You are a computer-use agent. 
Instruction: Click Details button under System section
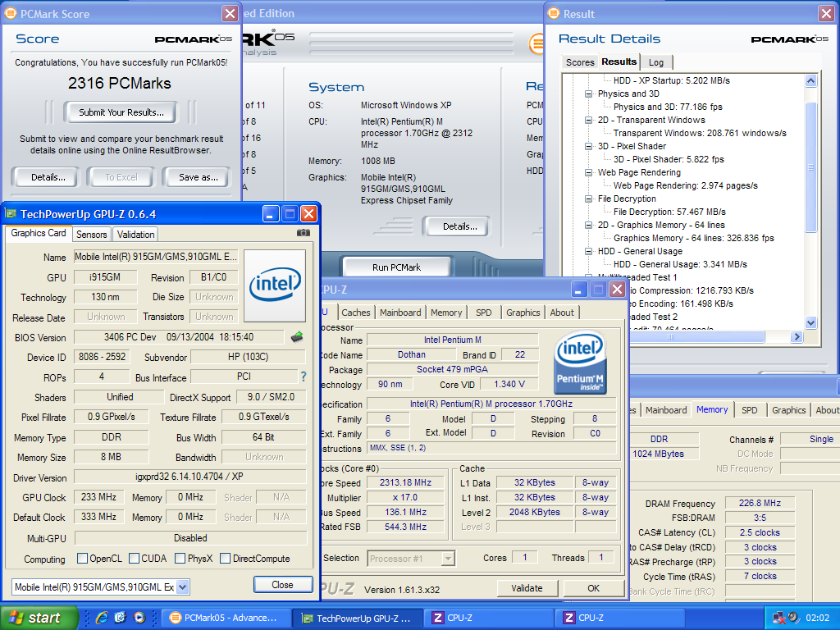pyautogui.click(x=459, y=226)
